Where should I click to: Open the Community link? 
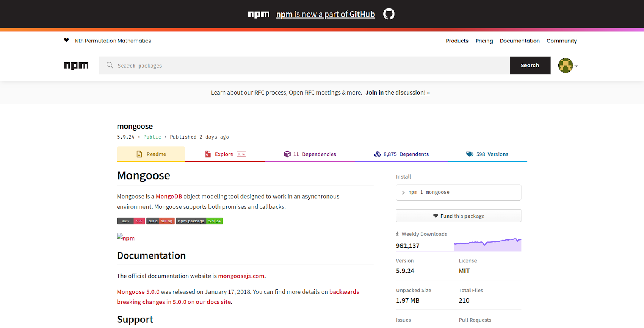point(561,41)
